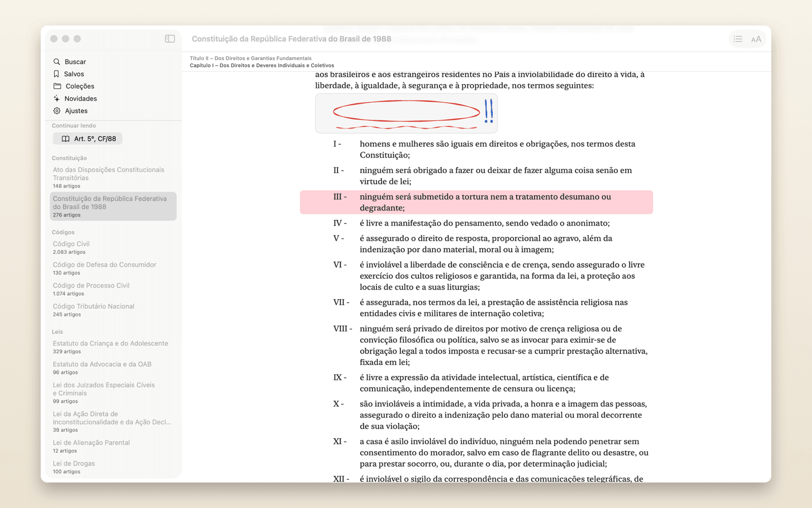Click the Salvos bookmark icon
The width and height of the screenshot is (812, 508).
[x=56, y=74]
